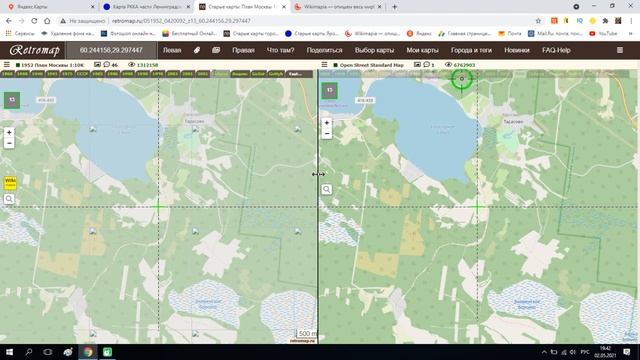
Task: Open the hamburger menu in the navbar
Action: (620, 50)
